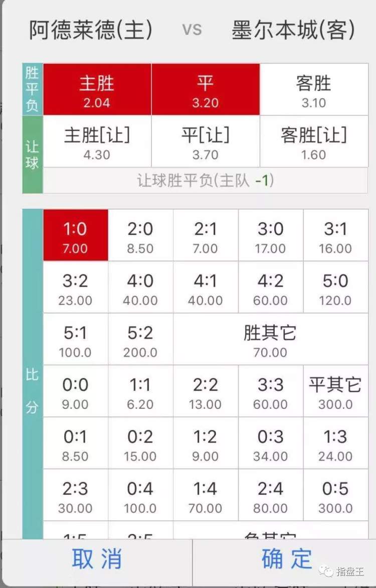This screenshot has width=376, height=588.
Task: Choose the 1:2 score at 9.00
Action: pyautogui.click(x=206, y=443)
